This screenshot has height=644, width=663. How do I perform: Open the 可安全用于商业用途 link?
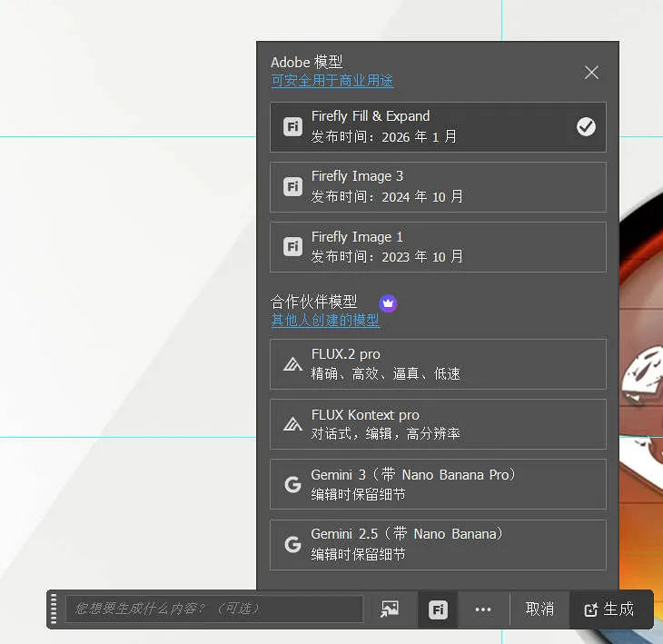pyautogui.click(x=332, y=80)
